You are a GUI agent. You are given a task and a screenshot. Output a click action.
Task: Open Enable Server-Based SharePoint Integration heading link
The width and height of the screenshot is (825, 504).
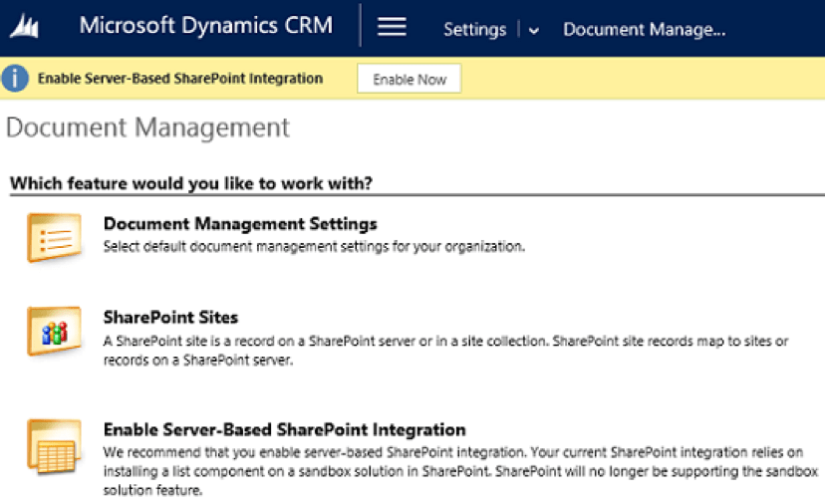pos(284,429)
